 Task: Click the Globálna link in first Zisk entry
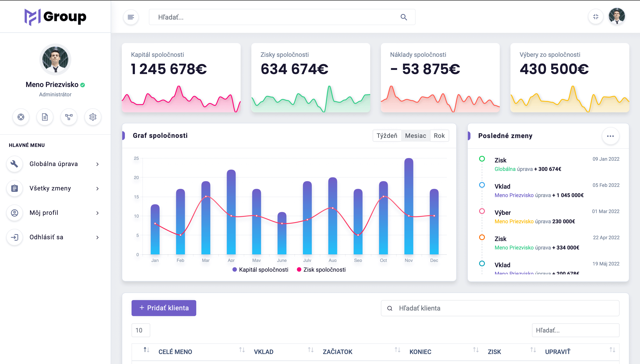pyautogui.click(x=505, y=169)
